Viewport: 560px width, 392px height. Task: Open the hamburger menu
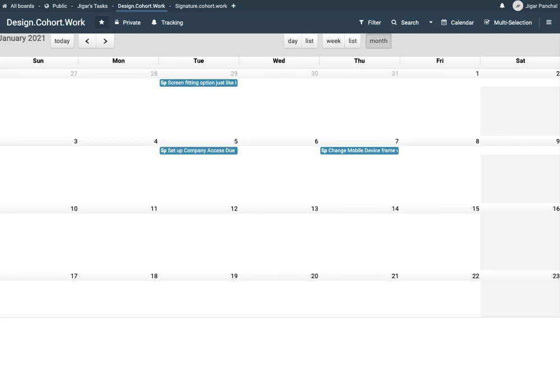point(548,22)
